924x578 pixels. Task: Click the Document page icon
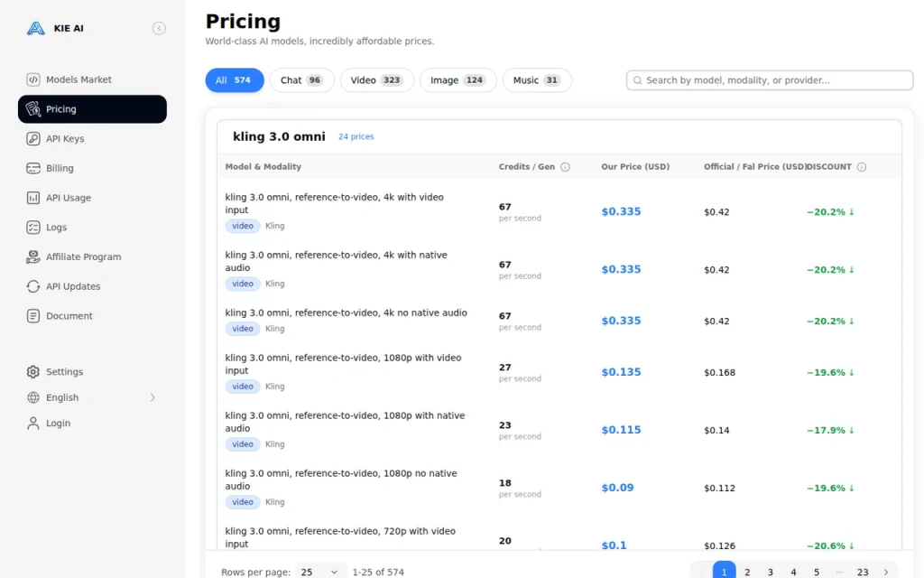(x=33, y=315)
